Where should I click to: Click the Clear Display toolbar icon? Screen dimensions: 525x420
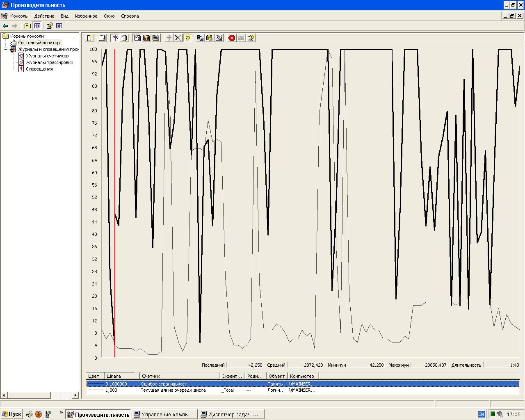pyautogui.click(x=102, y=38)
